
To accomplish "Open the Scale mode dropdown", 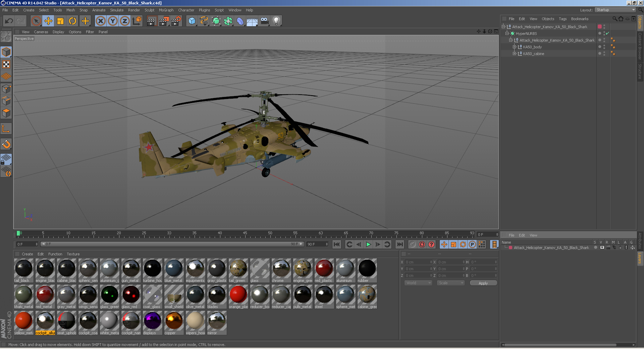I will tap(450, 283).
